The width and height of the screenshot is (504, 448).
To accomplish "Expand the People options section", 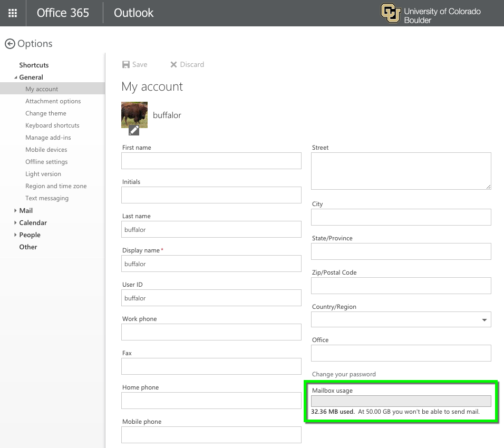I will (x=16, y=235).
